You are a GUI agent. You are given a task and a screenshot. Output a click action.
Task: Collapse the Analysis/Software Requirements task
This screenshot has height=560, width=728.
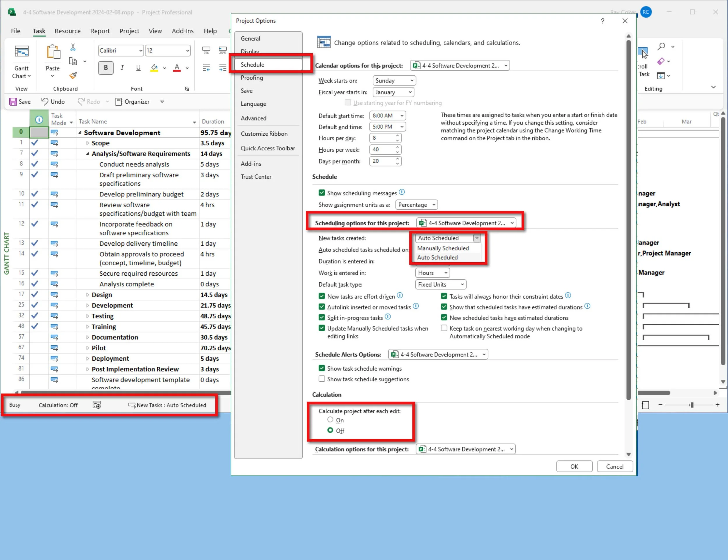[87, 154]
